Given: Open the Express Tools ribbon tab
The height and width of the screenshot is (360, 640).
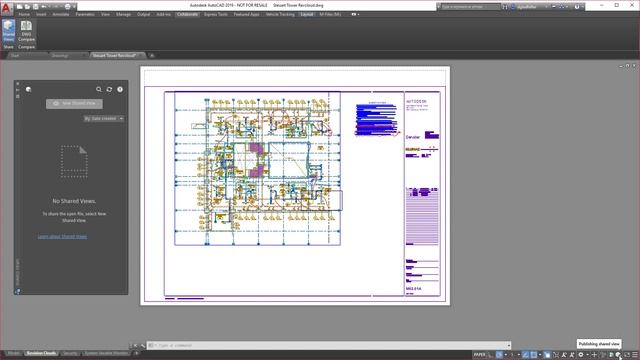Looking at the screenshot, I should click(x=216, y=14).
